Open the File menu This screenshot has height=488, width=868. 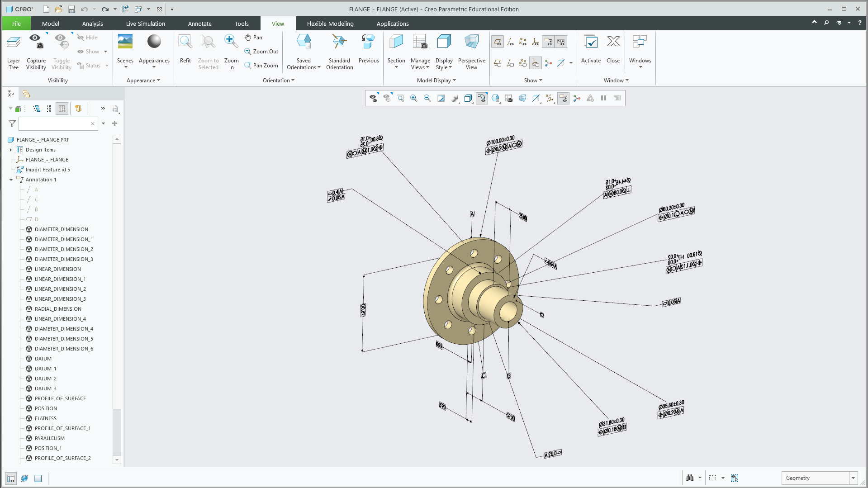coord(16,24)
